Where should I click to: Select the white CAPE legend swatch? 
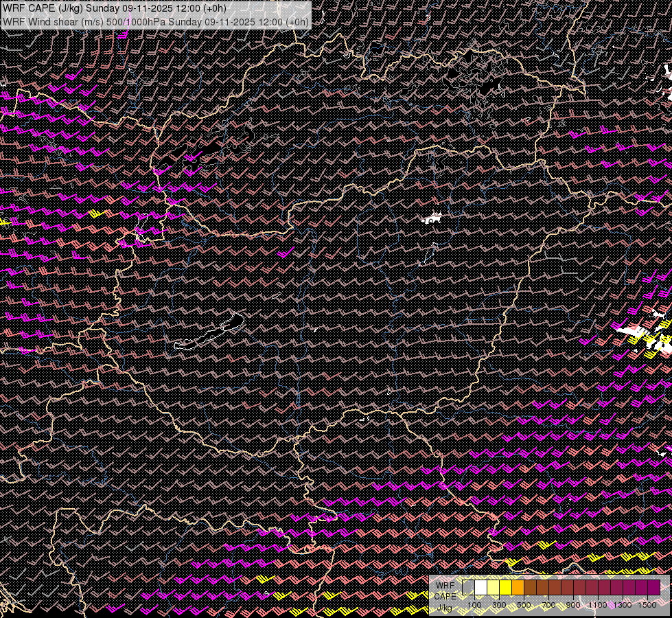pyautogui.click(x=480, y=587)
